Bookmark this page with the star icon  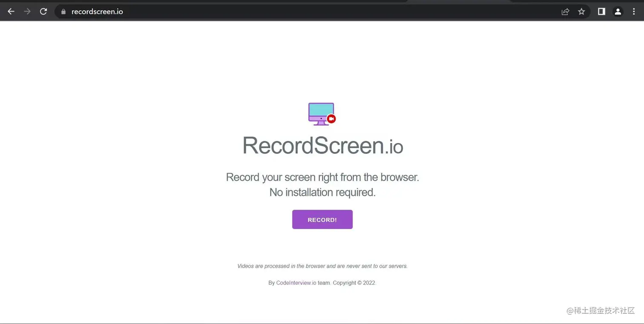click(x=581, y=11)
